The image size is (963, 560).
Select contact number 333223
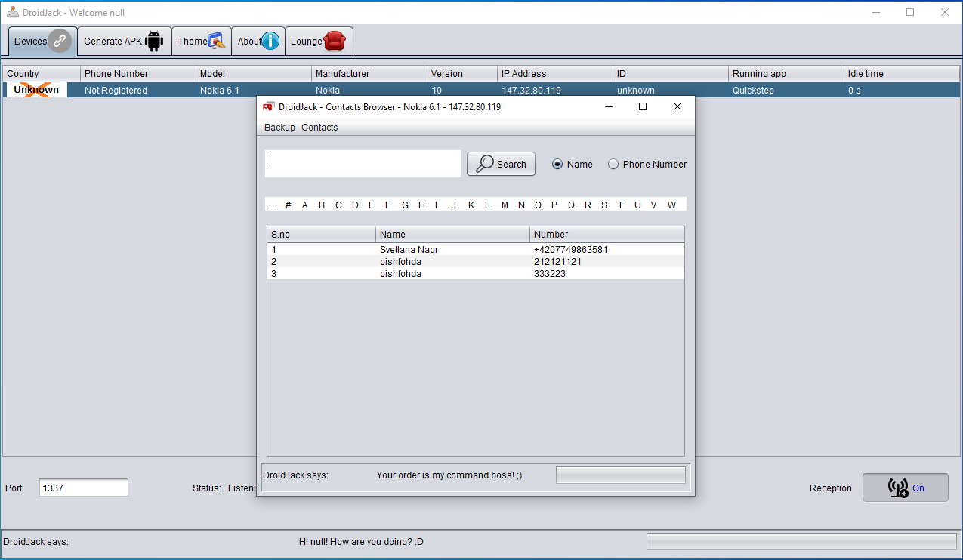click(x=550, y=273)
